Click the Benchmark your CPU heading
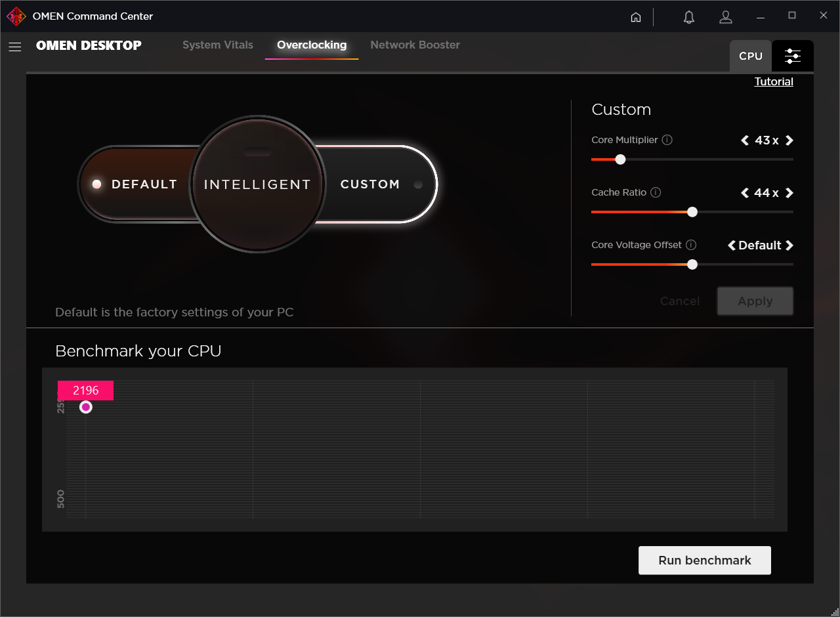The width and height of the screenshot is (840, 617). click(x=138, y=351)
